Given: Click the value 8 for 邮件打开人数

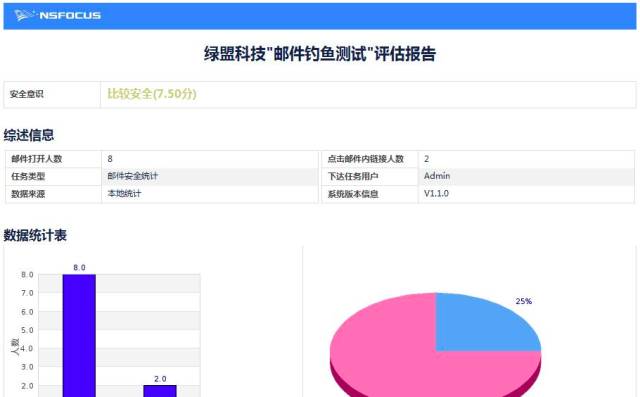Looking at the screenshot, I should 110,159.
